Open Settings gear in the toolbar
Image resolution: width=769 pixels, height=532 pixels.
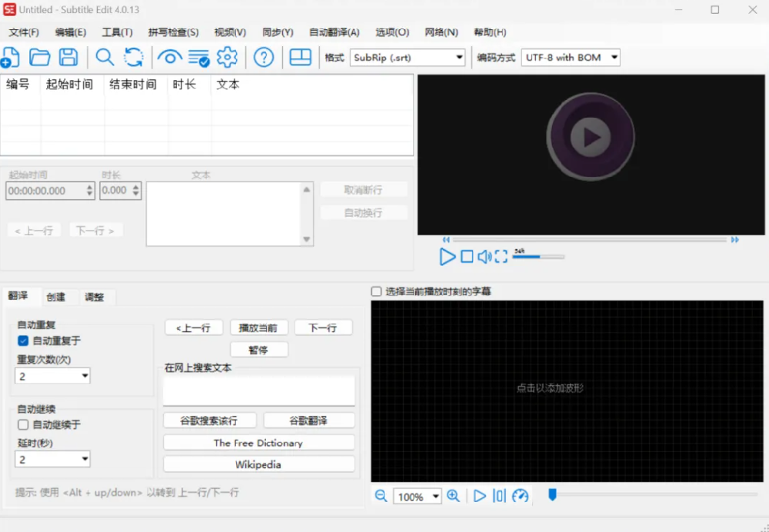coord(227,57)
